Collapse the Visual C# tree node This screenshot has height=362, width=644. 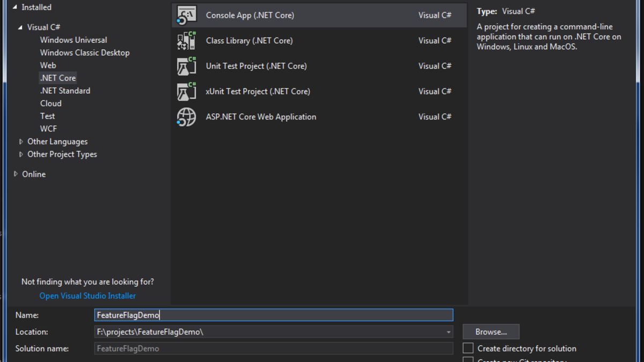pyautogui.click(x=20, y=27)
